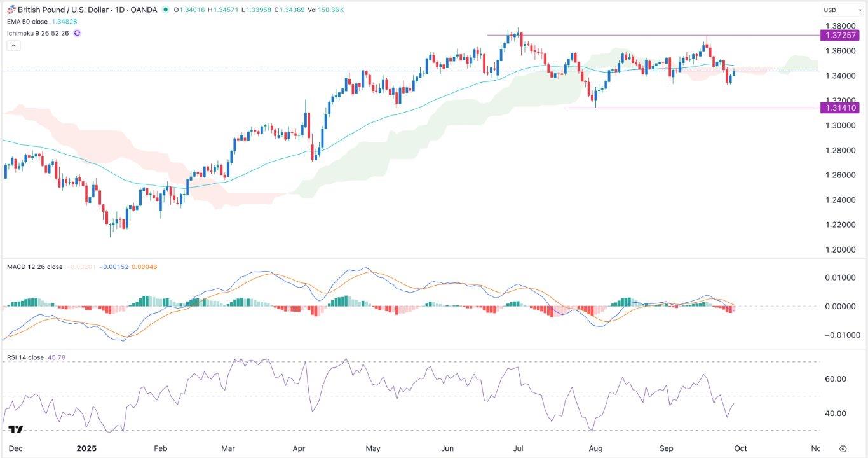Click the green market status dot
Image resolution: width=868 pixels, height=458 pixels.
[x=166, y=10]
